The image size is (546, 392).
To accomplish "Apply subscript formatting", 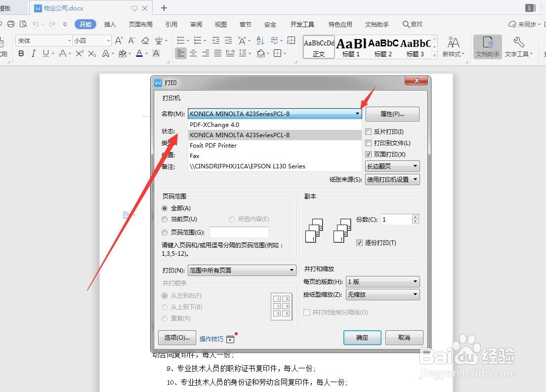I will (x=91, y=53).
